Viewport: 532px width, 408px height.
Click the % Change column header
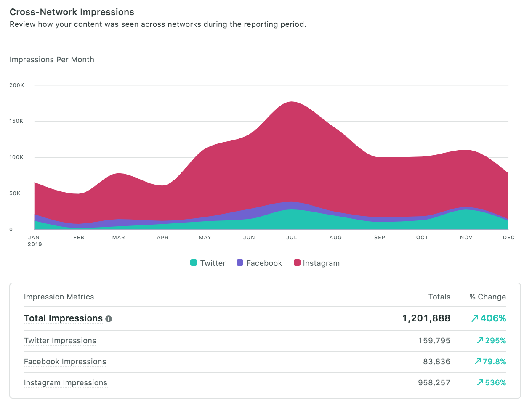coord(488,297)
